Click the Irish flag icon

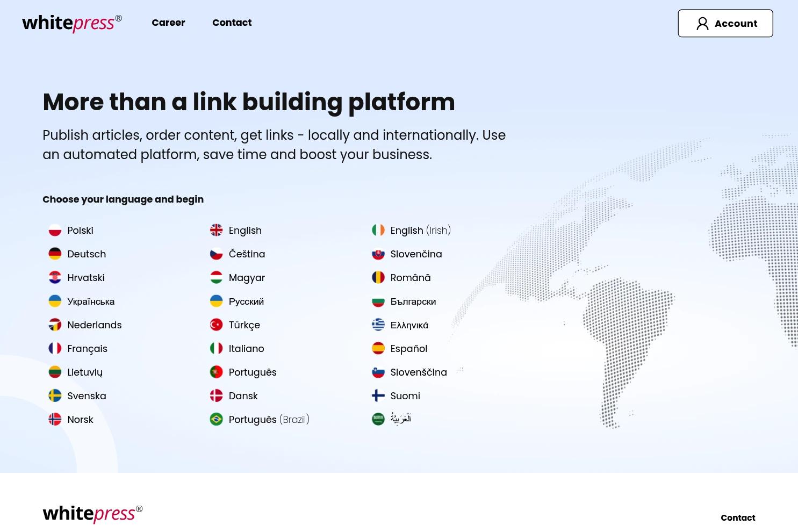click(x=378, y=231)
